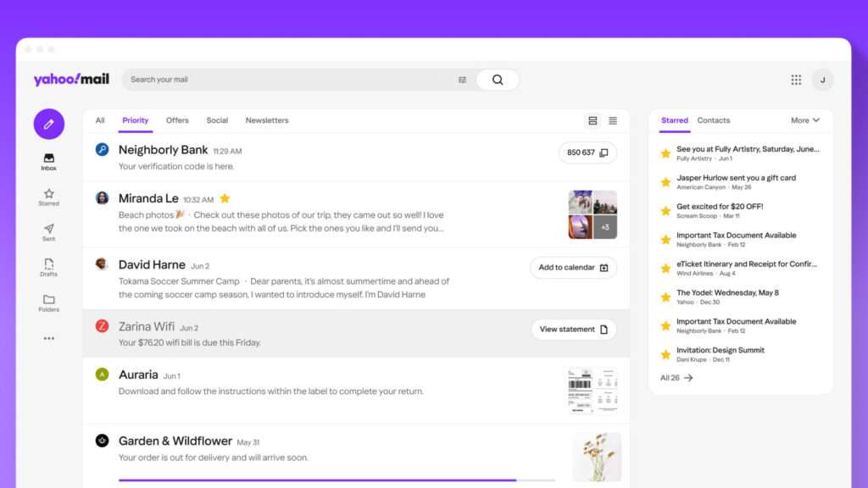Image resolution: width=868 pixels, height=488 pixels.
Task: Unstar the Miranda Le email
Action: (225, 198)
